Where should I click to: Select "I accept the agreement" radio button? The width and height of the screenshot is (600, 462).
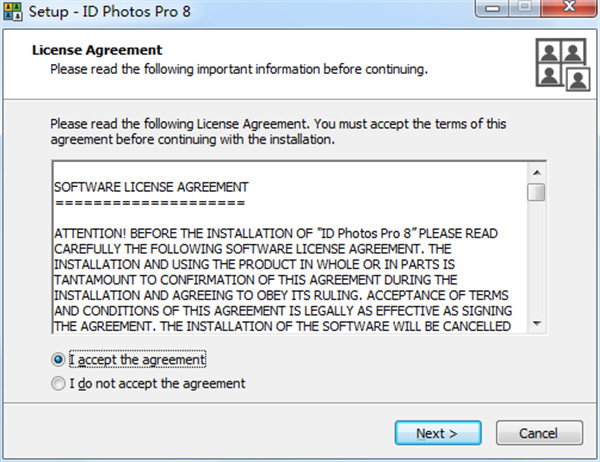tap(58, 359)
